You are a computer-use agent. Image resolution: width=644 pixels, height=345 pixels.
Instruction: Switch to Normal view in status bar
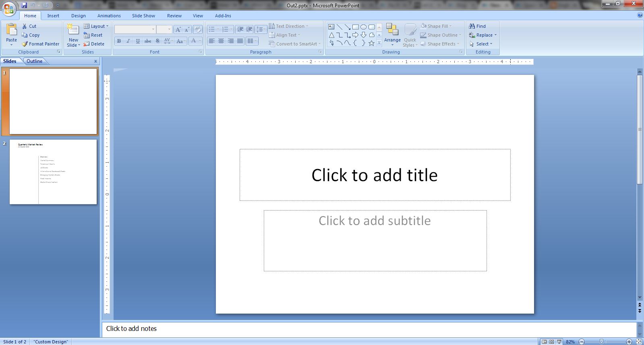544,342
